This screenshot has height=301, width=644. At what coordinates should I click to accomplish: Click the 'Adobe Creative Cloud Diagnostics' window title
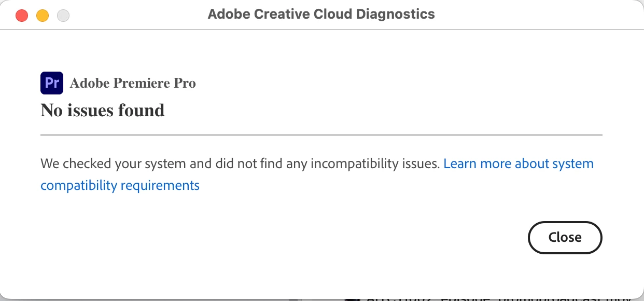pos(321,14)
